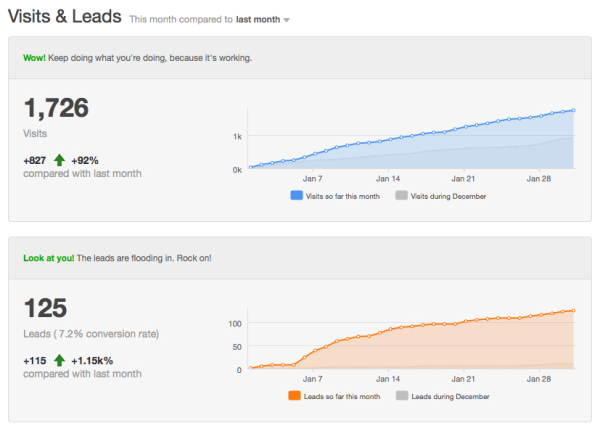This screenshot has width=600, height=431.
Task: Click the Jan 21 label on the Leads chart
Action: (x=463, y=380)
